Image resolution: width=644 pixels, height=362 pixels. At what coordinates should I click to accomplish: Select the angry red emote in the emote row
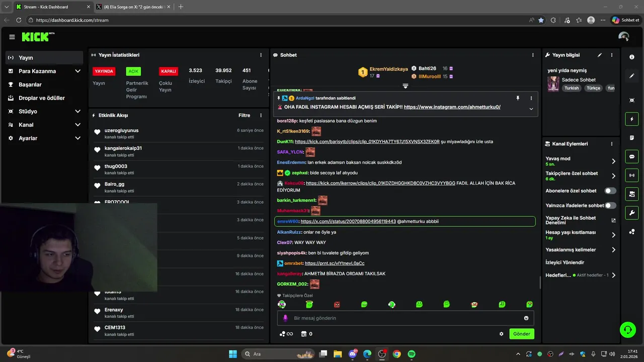pos(337,305)
